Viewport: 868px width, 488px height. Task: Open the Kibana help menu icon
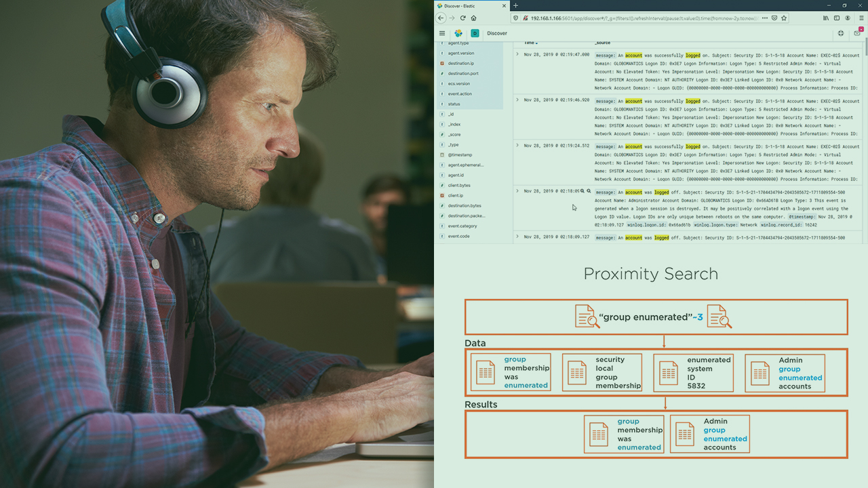(x=841, y=33)
